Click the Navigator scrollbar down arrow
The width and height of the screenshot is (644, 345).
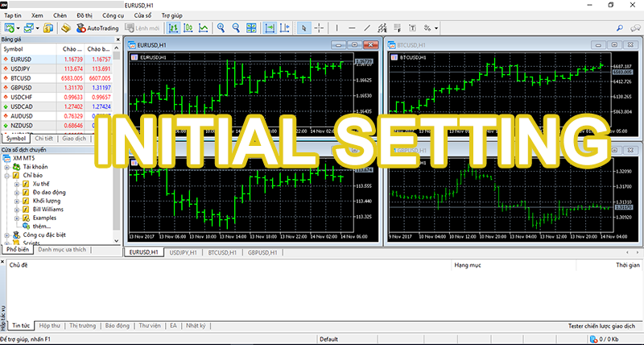[116, 241]
